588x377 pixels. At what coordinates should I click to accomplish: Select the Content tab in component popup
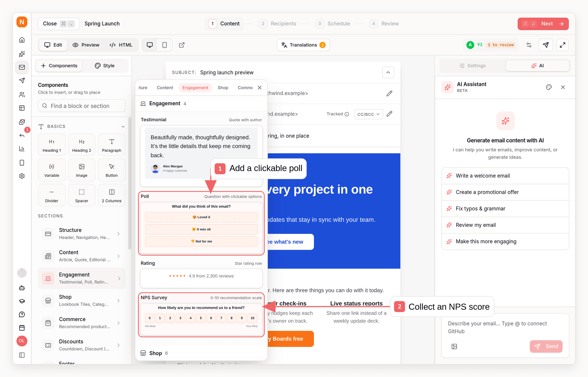point(165,88)
